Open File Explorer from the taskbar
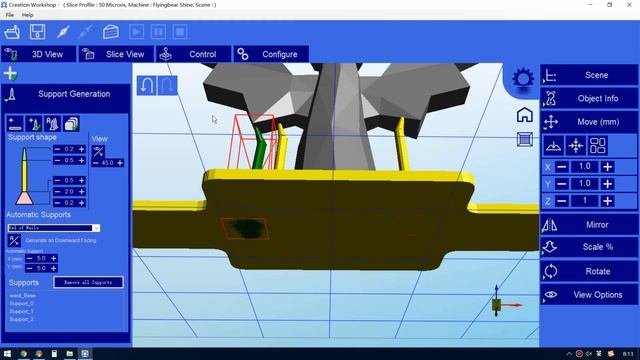 pos(70,353)
